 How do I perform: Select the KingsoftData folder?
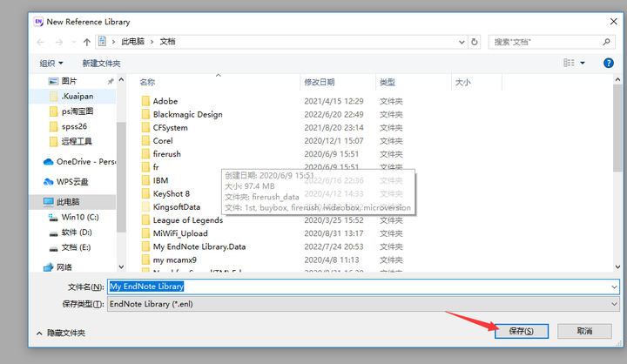pos(176,206)
